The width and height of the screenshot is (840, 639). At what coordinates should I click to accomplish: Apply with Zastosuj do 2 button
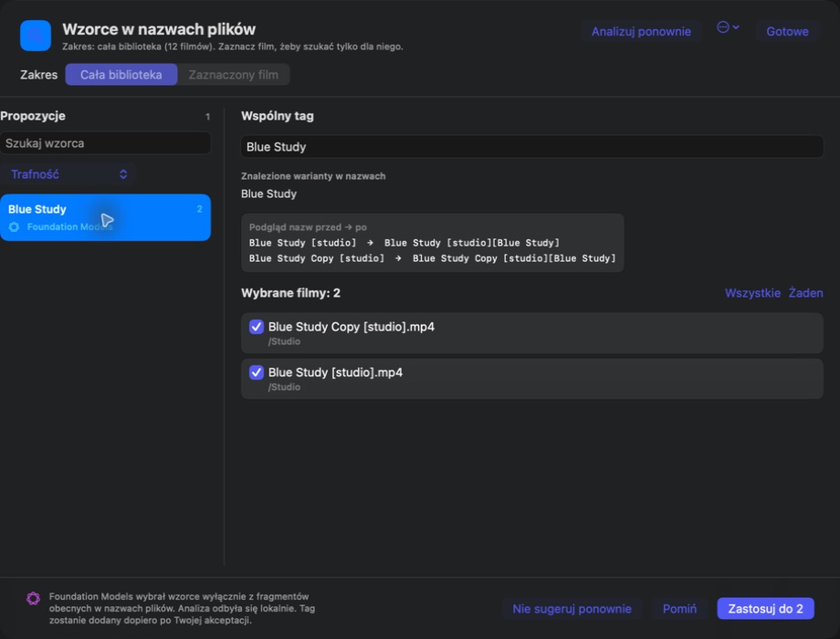tap(765, 609)
